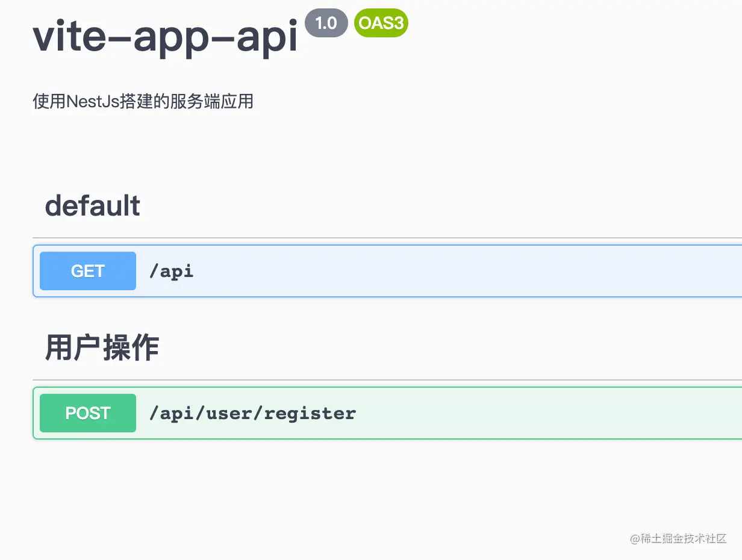Collapse the 用户操作 tag section heading
Viewport: 742px width, 560px height.
pyautogui.click(x=102, y=348)
